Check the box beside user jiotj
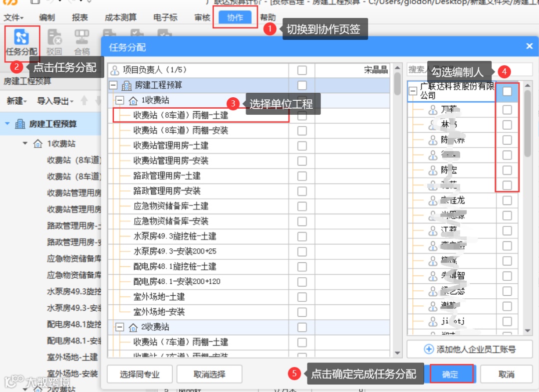This screenshot has height=392, width=539. (507, 322)
